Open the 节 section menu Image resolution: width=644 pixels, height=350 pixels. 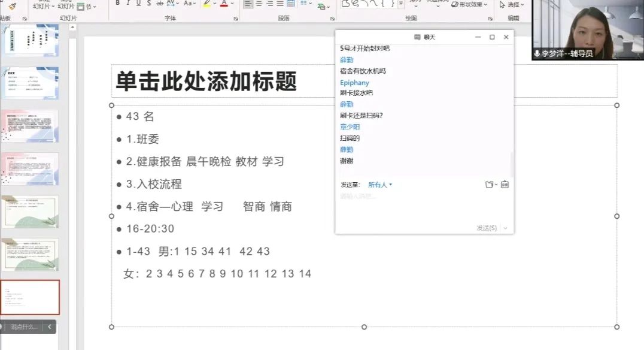coord(88,6)
